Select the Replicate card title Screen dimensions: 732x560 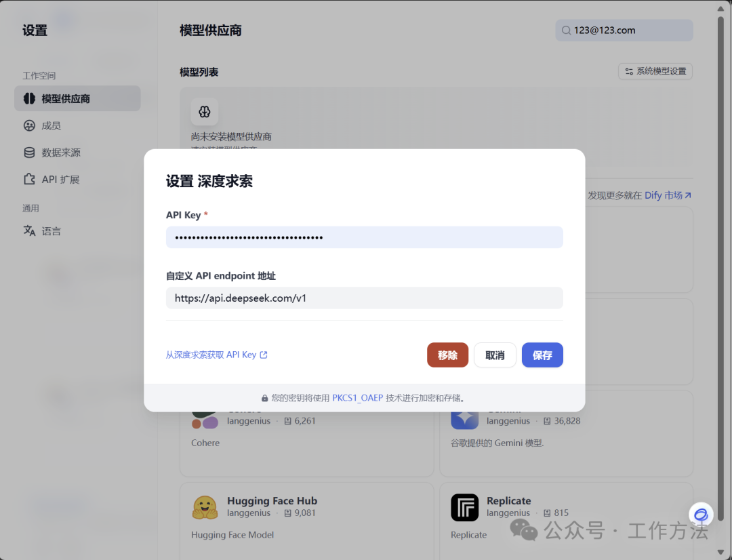coord(509,501)
